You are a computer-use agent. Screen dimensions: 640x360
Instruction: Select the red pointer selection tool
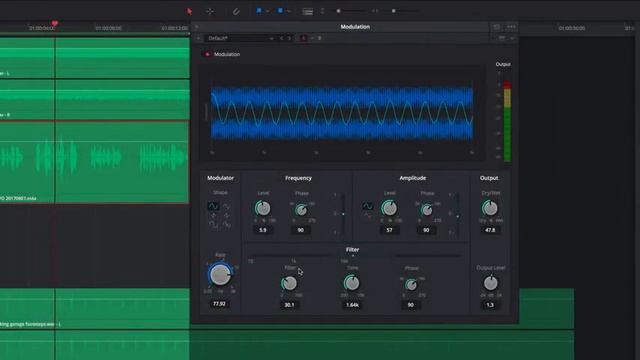(x=189, y=11)
